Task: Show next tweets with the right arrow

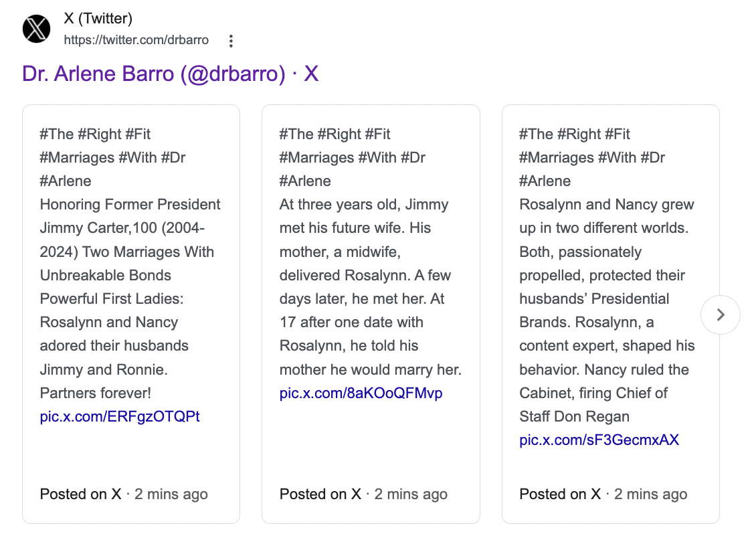Action: coord(721,315)
